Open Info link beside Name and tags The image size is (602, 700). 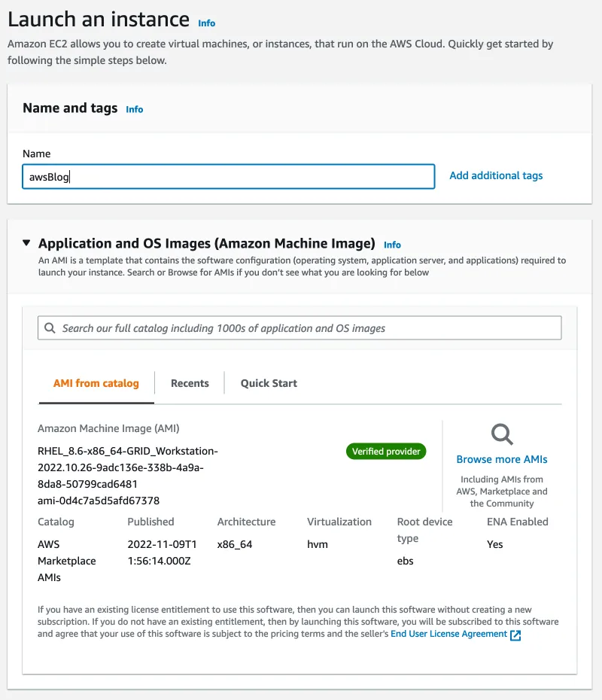point(135,109)
